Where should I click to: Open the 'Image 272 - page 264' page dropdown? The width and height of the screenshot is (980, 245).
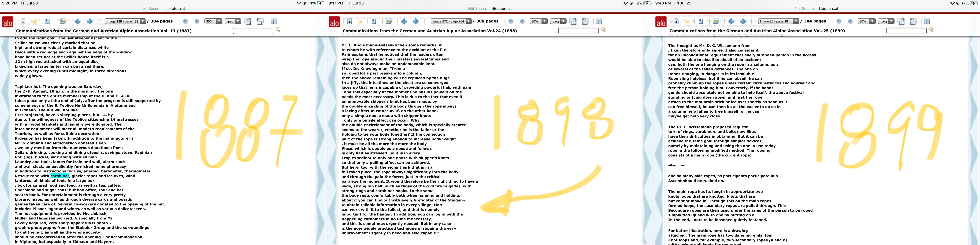(x=451, y=21)
